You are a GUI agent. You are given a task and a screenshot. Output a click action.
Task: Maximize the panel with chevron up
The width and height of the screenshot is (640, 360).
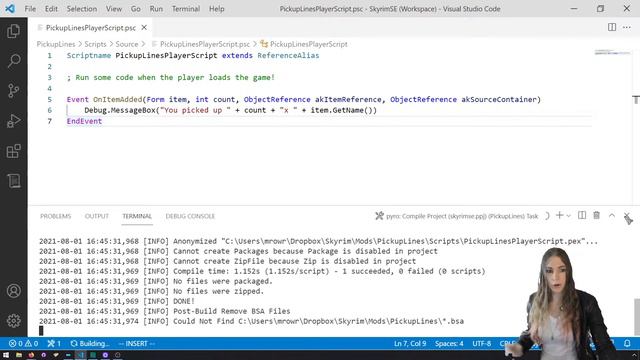[x=611, y=216]
